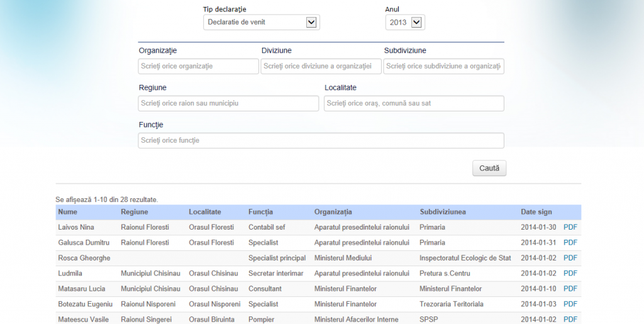644x324 pixels.
Task: Open PDF for Galusca Dumitru
Action: point(570,243)
